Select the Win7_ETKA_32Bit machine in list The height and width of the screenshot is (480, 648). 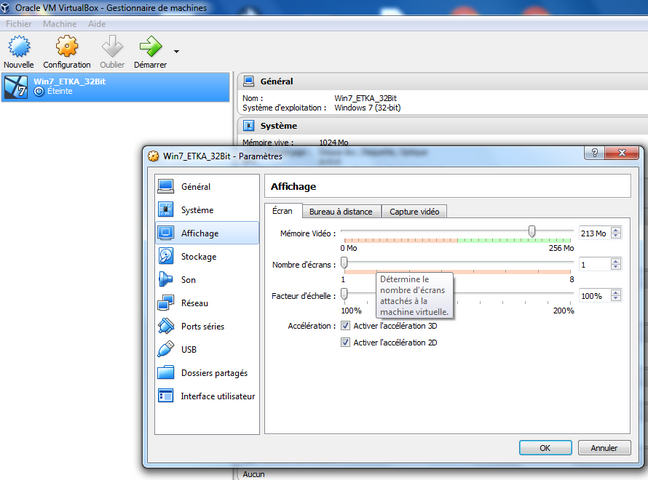pyautogui.click(x=116, y=86)
